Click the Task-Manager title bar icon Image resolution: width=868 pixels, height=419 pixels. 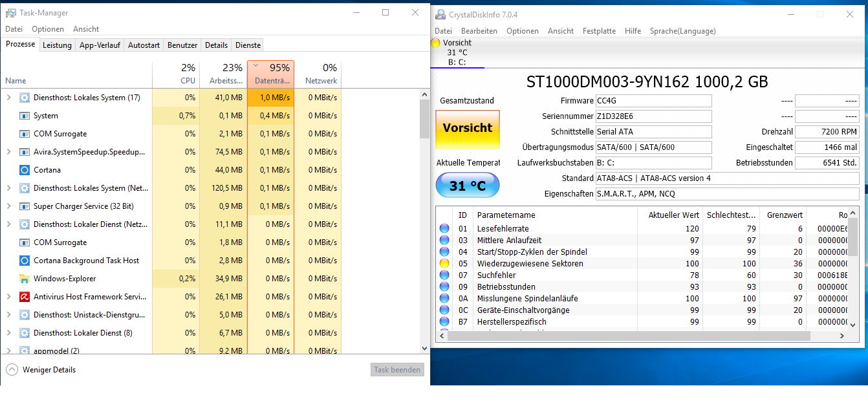click(x=11, y=13)
